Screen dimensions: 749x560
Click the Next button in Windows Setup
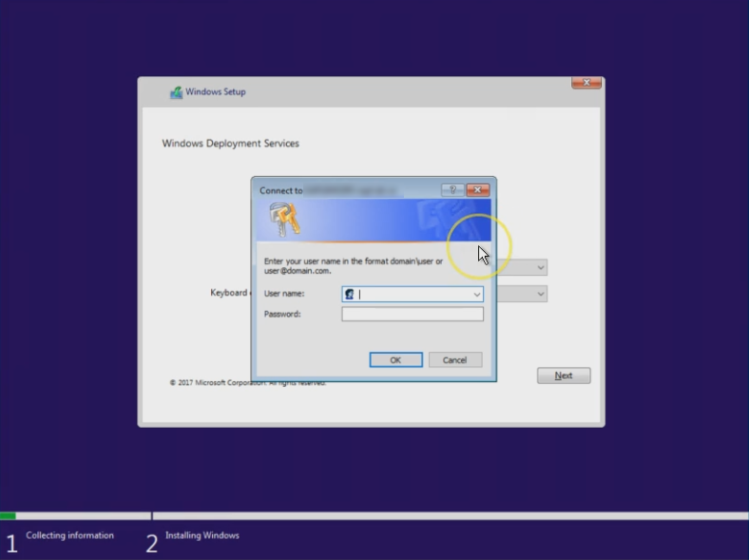[x=564, y=376]
